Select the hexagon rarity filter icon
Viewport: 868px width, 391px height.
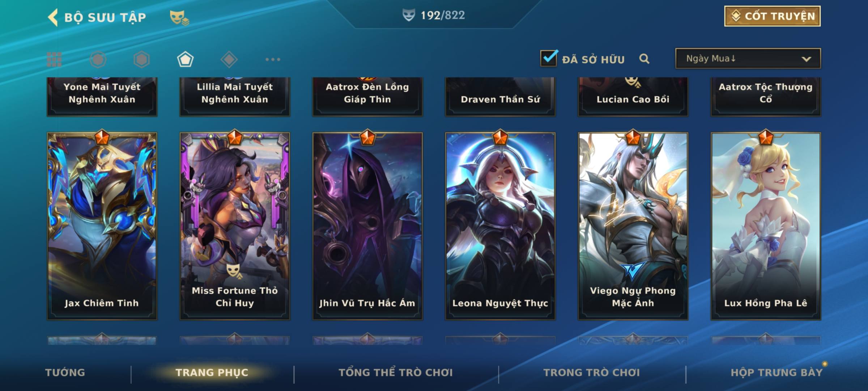coord(141,59)
